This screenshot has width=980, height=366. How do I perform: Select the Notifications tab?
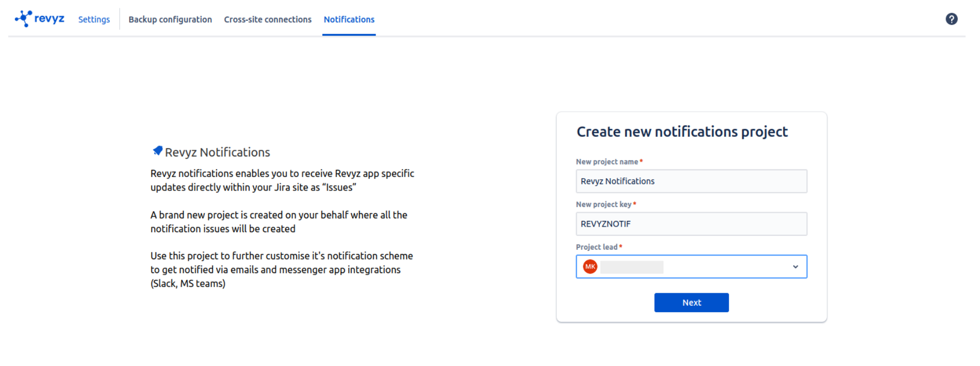tap(349, 20)
